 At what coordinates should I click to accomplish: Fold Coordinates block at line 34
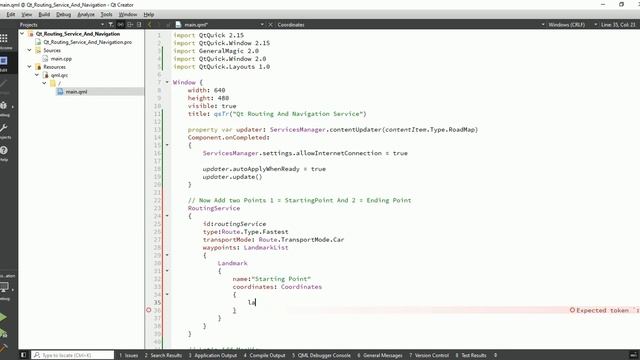pyautogui.click(x=167, y=294)
